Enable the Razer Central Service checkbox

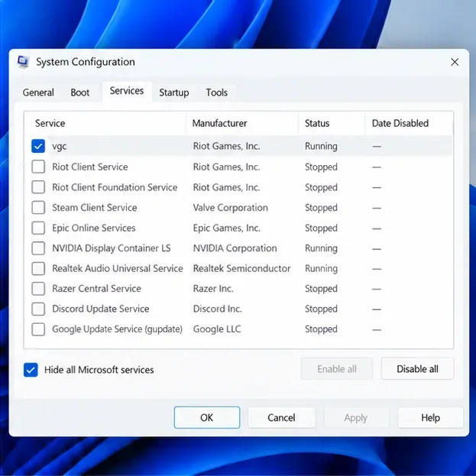click(38, 289)
